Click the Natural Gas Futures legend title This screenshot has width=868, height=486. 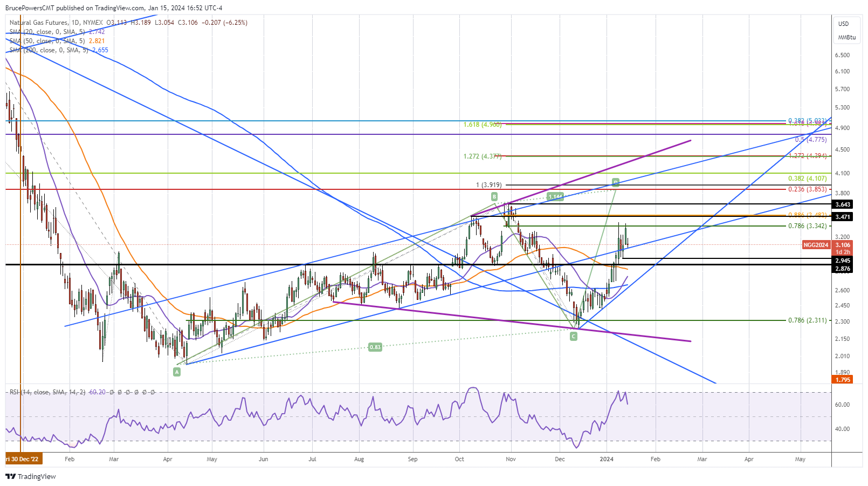39,23
